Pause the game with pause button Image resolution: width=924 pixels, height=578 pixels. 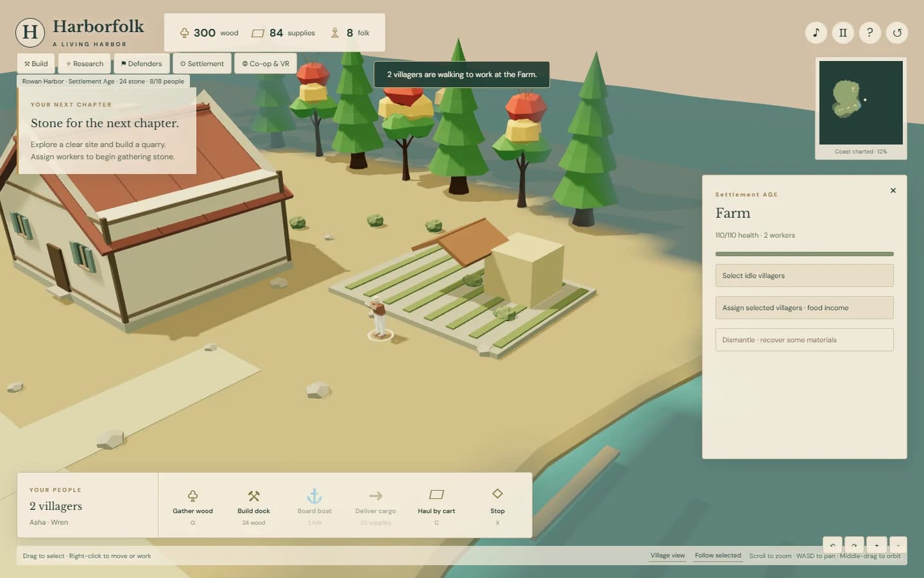tap(843, 33)
